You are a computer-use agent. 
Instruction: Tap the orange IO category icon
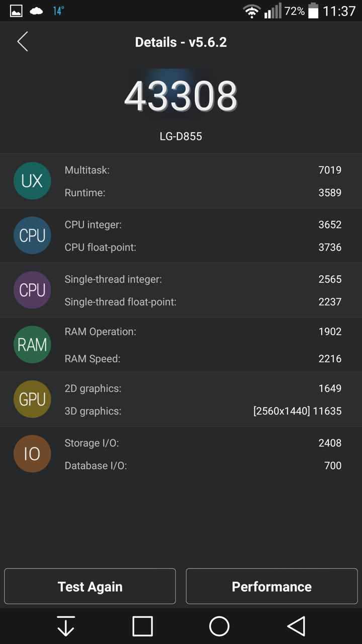click(32, 454)
